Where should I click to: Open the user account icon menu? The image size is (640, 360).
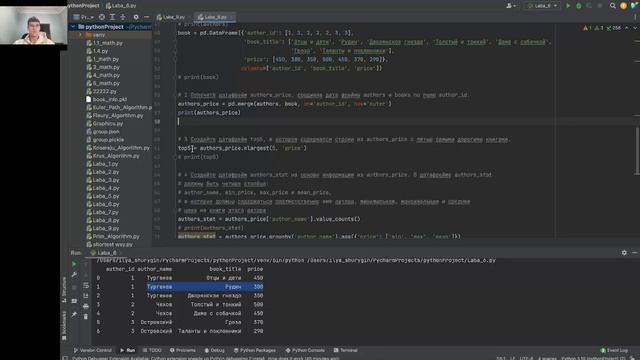(511, 6)
